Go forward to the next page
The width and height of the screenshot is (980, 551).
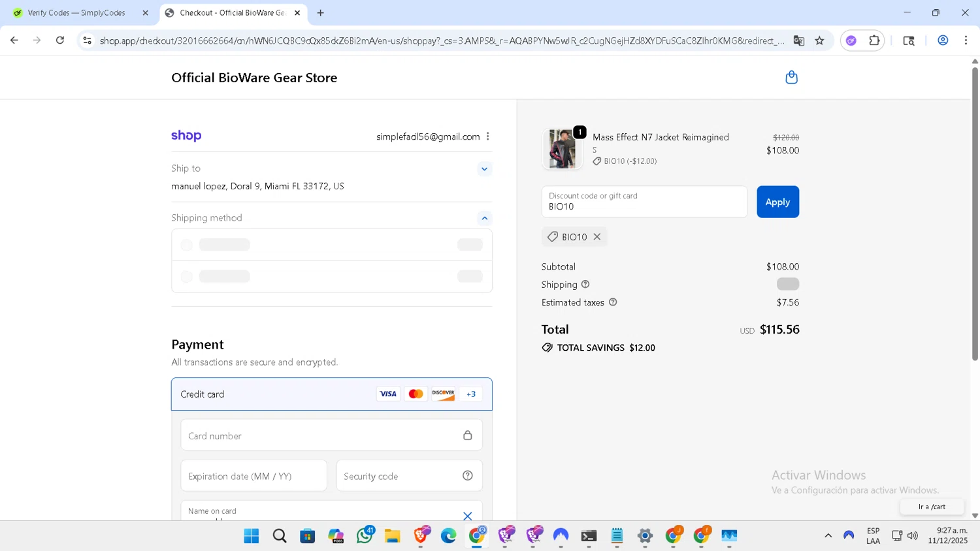pyautogui.click(x=37, y=40)
